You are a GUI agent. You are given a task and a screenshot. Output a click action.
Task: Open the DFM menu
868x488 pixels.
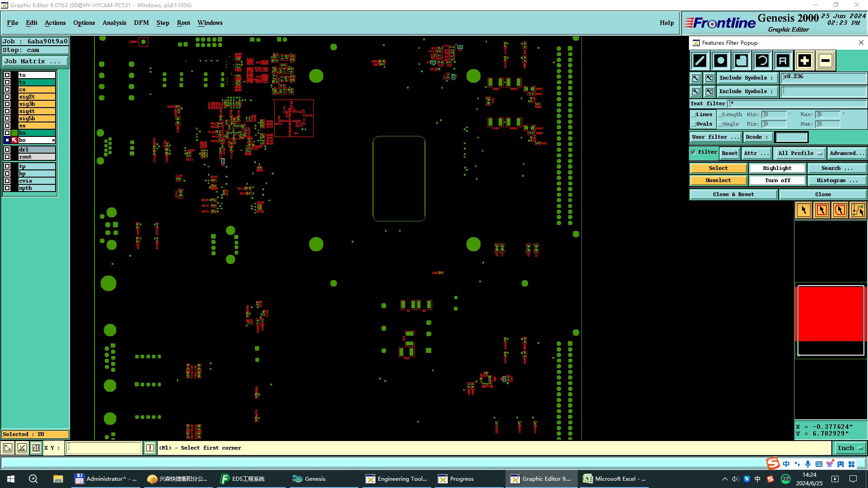141,23
